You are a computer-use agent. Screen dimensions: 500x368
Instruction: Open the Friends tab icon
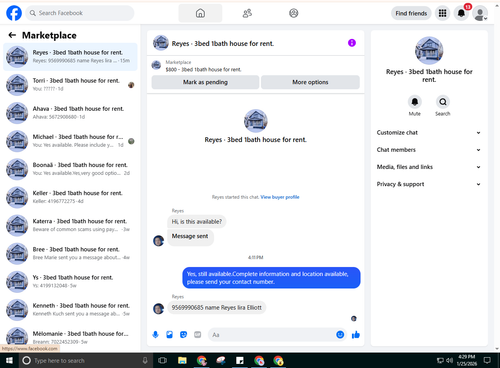point(247,13)
